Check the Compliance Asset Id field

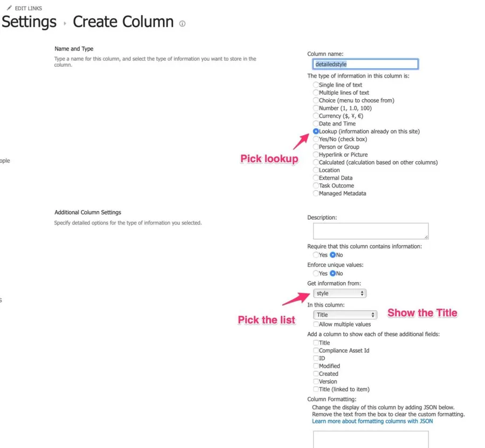[316, 351]
